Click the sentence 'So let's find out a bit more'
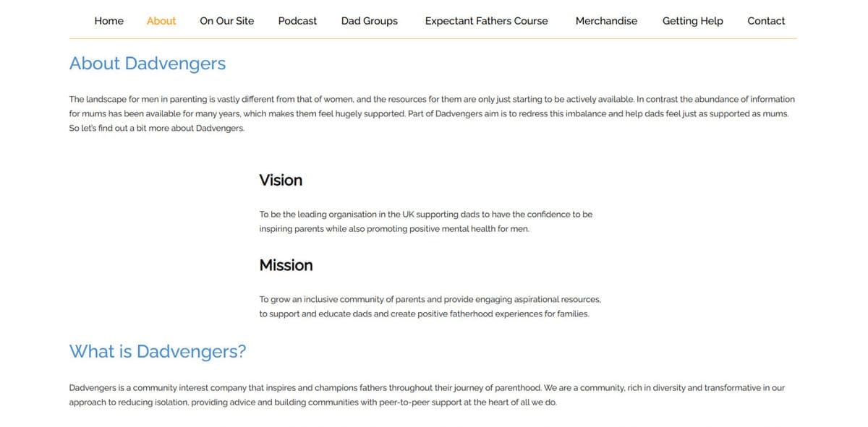This screenshot has width=868, height=427. (157, 129)
